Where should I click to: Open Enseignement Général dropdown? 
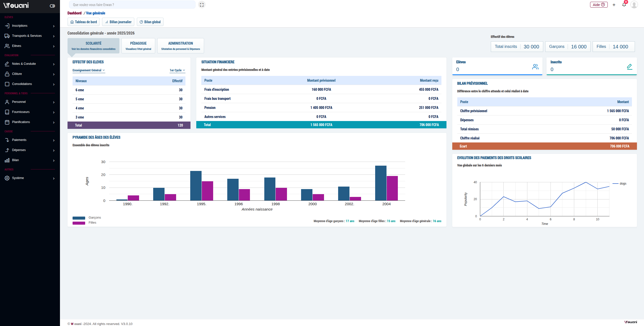point(89,70)
